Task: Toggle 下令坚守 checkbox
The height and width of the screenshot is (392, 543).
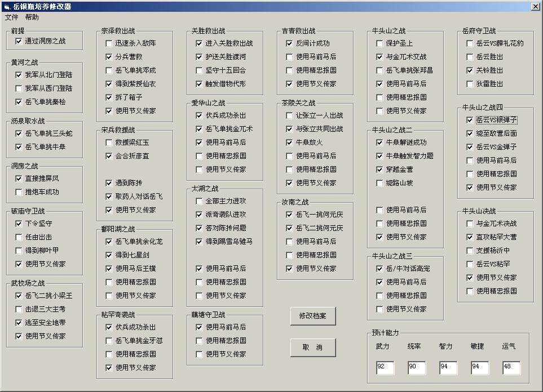Action: (19, 224)
